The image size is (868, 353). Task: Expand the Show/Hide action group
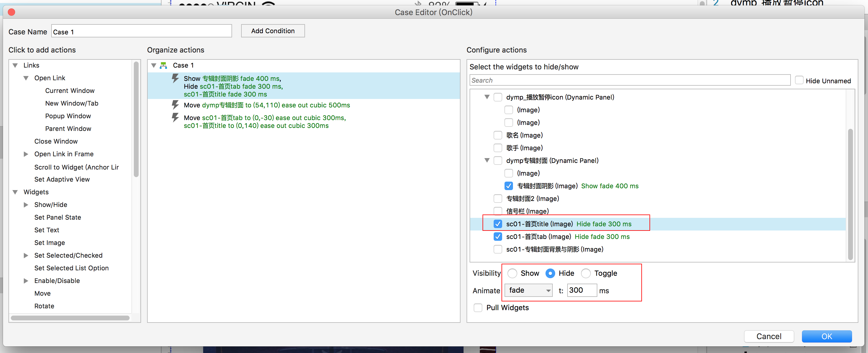[x=26, y=205]
